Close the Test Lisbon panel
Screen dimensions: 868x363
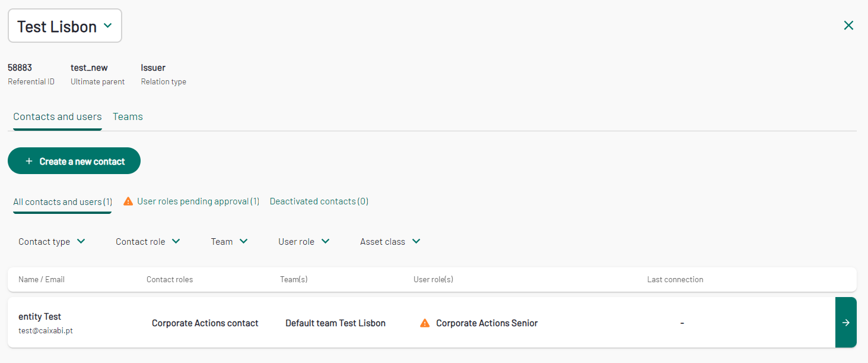pyautogui.click(x=848, y=26)
